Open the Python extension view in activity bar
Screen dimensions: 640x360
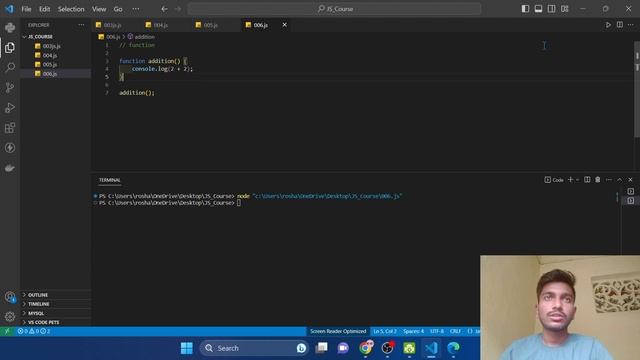pyautogui.click(x=10, y=28)
